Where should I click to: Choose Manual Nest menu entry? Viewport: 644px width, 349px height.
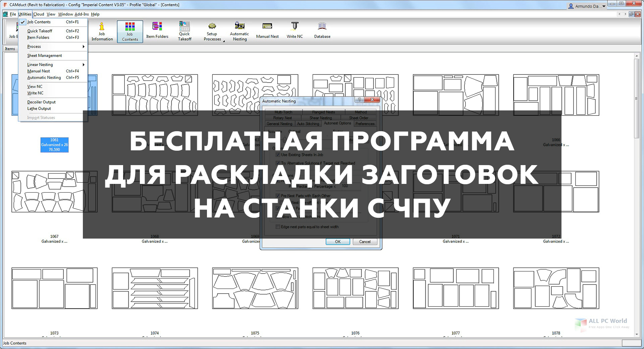point(54,71)
